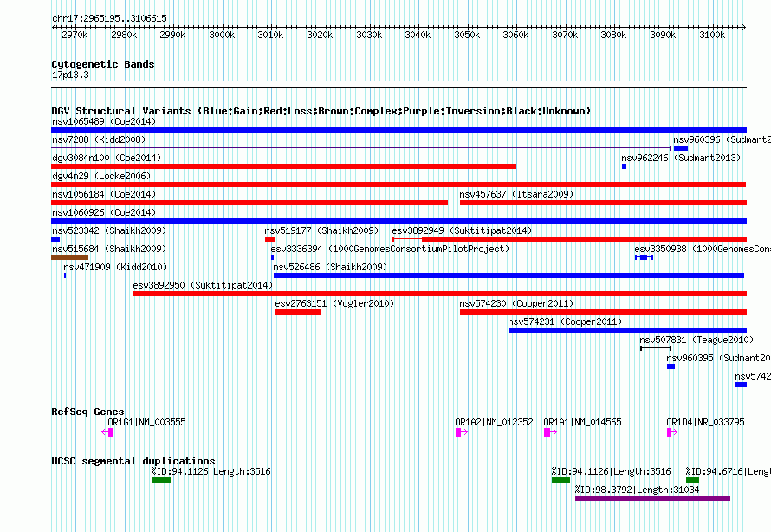Click the 3000k ruler tick label
Viewport: 771px width, 532px height.
(x=222, y=35)
